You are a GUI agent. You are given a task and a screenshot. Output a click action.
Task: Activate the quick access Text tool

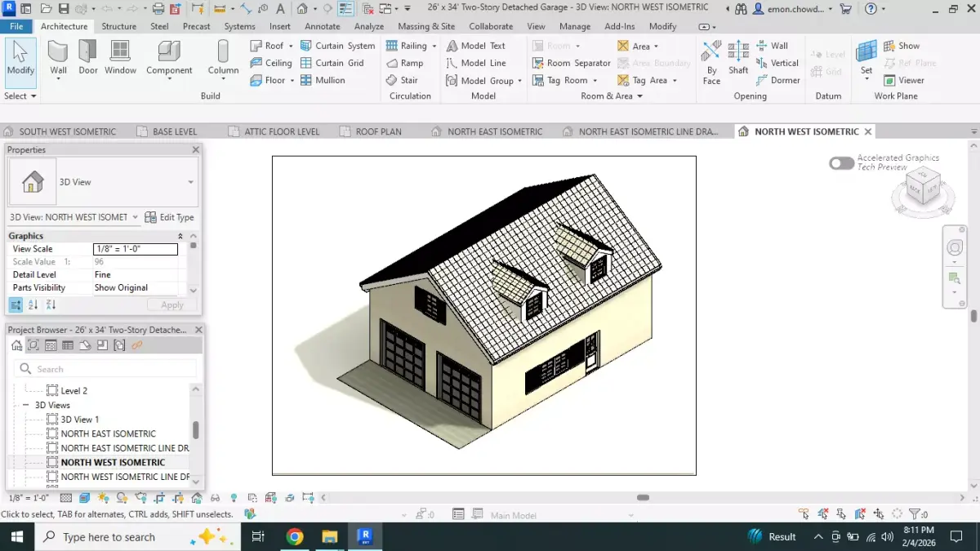[x=280, y=9]
